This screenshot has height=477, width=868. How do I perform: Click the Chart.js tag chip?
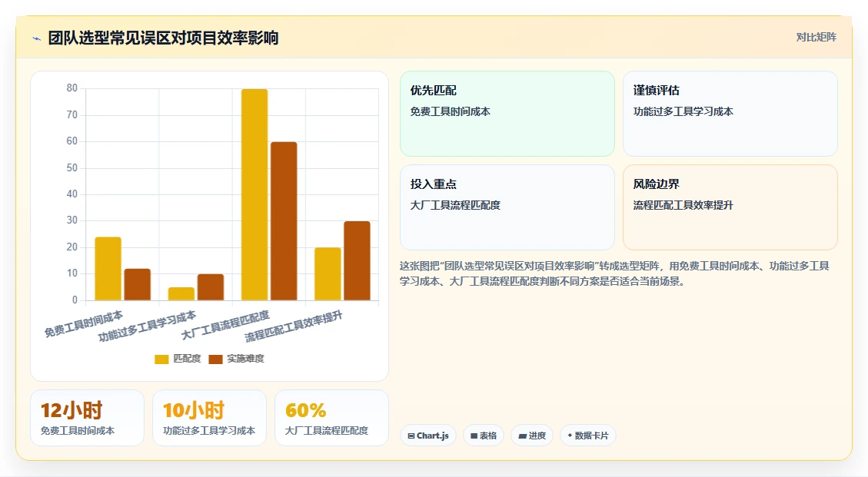tap(428, 436)
